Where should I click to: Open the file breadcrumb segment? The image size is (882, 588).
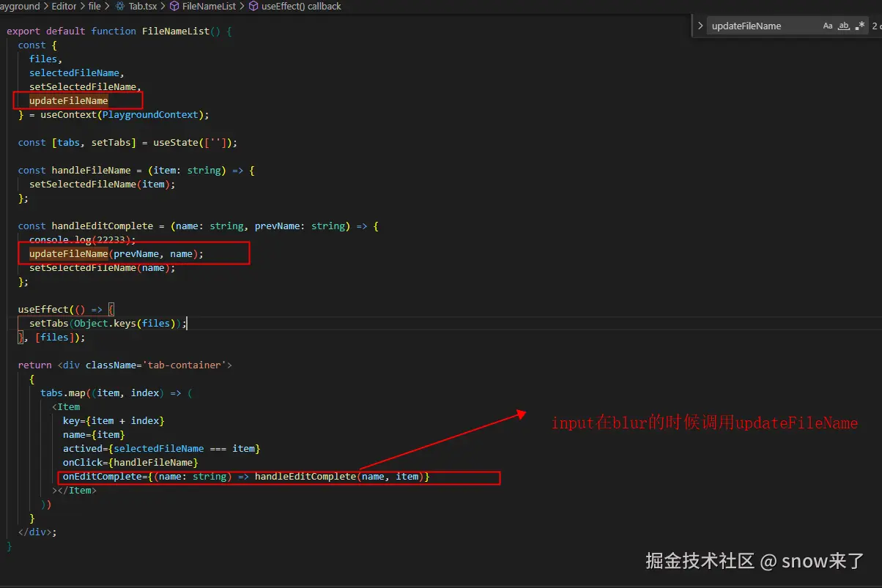point(94,6)
